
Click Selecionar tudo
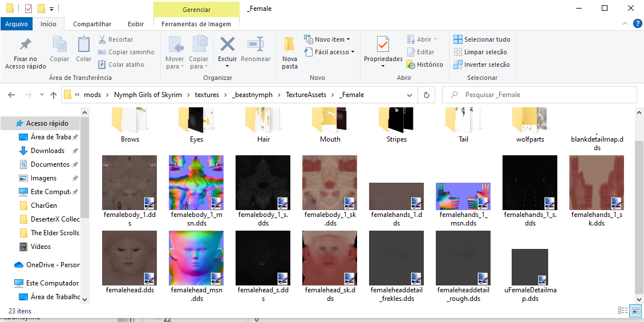482,39
